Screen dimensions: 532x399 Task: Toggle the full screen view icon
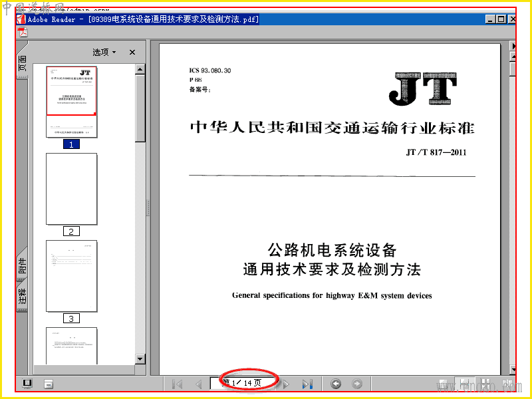[x=27, y=384]
